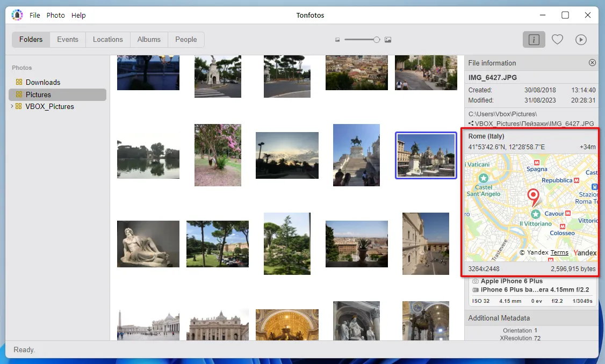Screen dimensions: 605x364
Task: Start a slideshow using the play icon
Action: (581, 39)
